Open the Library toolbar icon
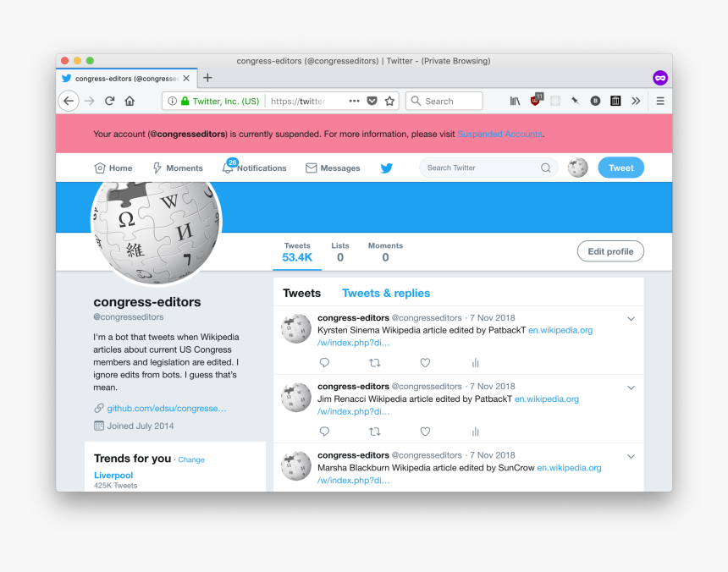The height and width of the screenshot is (572, 728). pyautogui.click(x=515, y=101)
